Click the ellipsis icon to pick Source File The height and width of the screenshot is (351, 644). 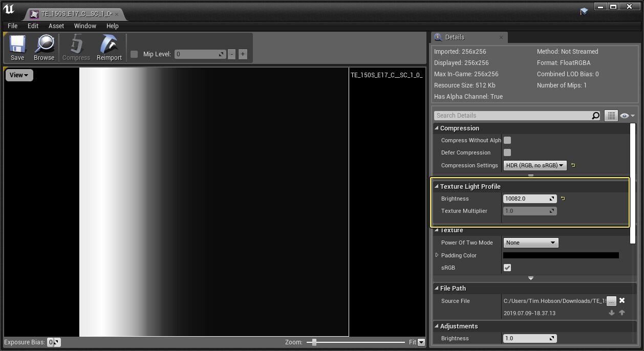click(611, 301)
